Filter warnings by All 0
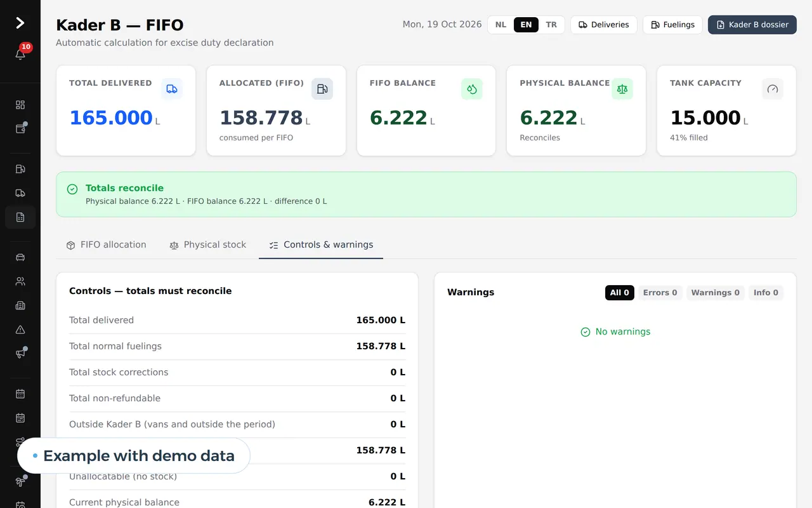The height and width of the screenshot is (508, 812). tap(620, 293)
